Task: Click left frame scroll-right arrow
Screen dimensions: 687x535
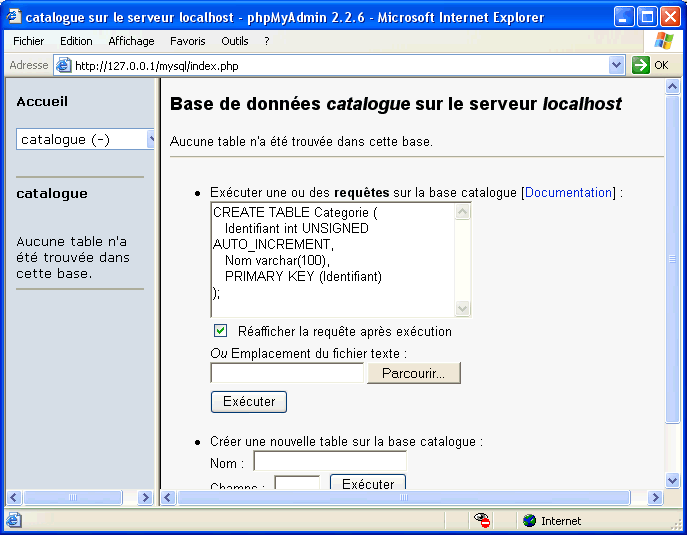Action: (145, 497)
